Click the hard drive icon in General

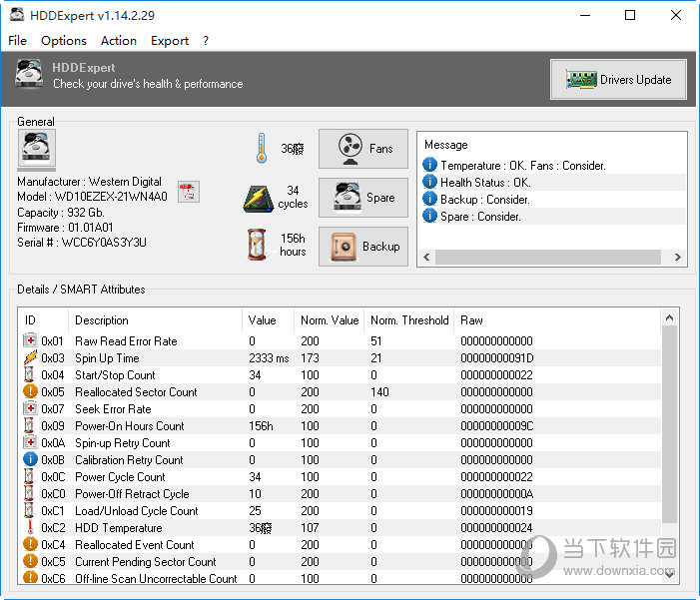pos(37,150)
